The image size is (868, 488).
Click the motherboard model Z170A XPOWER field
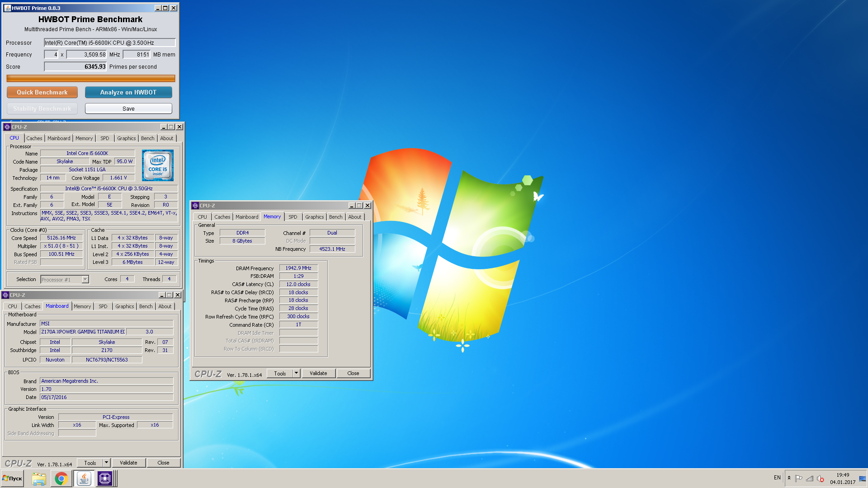coord(83,332)
